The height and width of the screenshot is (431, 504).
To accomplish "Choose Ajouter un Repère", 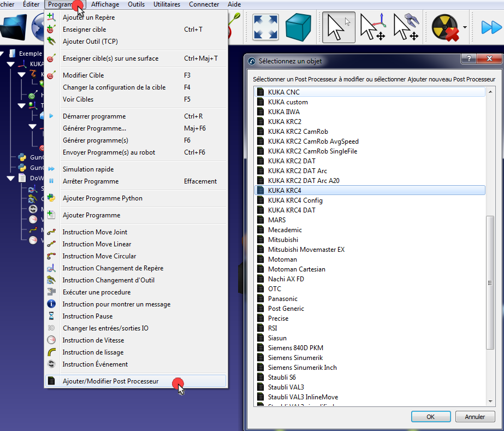I will click(x=135, y=17).
